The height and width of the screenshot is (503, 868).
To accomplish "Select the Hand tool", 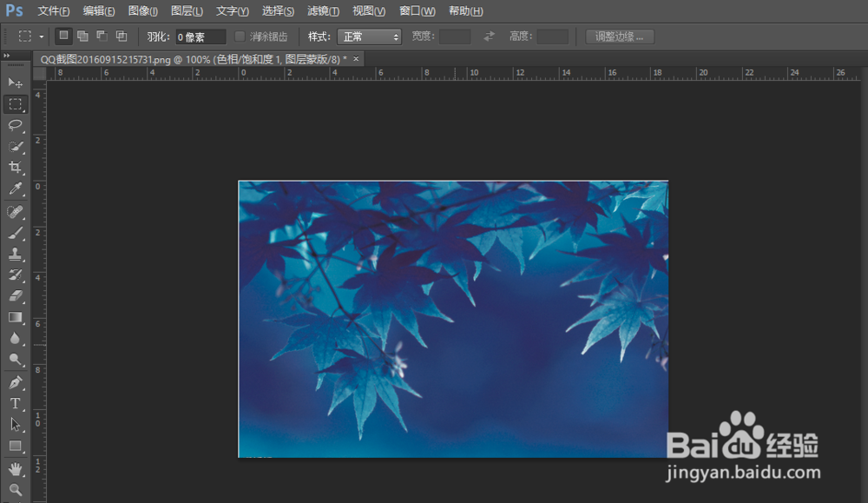I will [x=15, y=468].
